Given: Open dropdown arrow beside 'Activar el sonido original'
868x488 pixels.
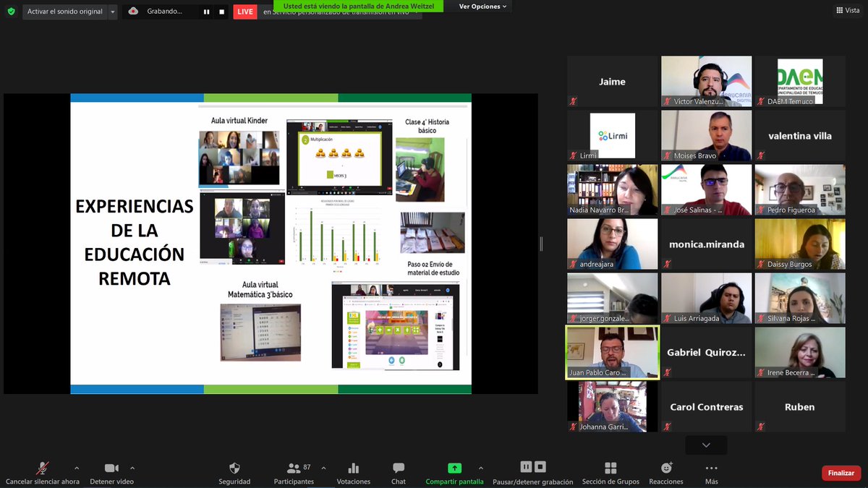Looking at the screenshot, I should point(113,12).
